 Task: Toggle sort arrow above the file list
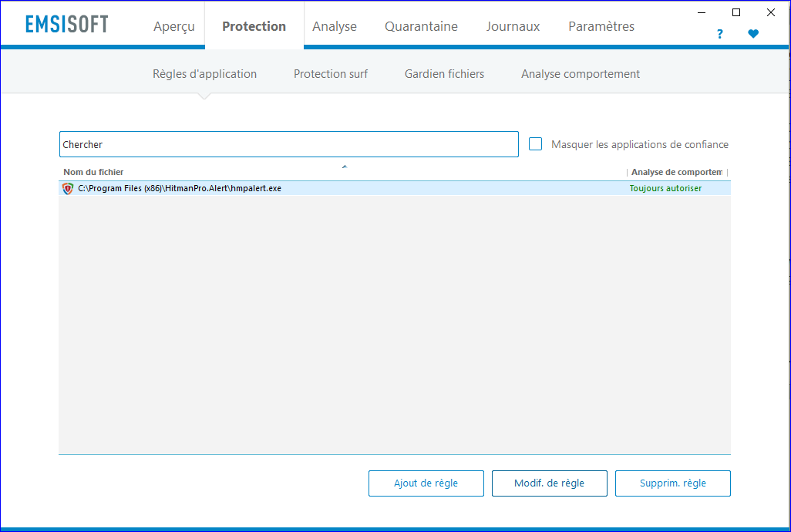tap(345, 167)
